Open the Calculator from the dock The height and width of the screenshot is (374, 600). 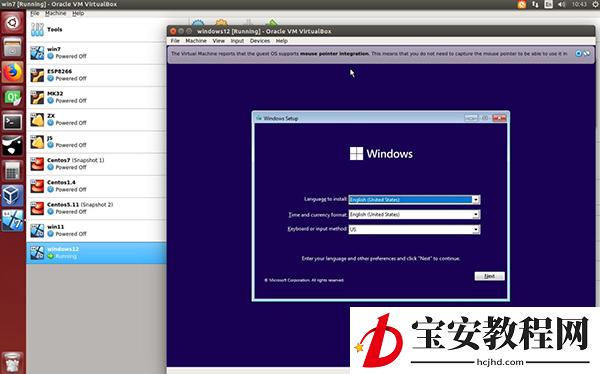13,171
